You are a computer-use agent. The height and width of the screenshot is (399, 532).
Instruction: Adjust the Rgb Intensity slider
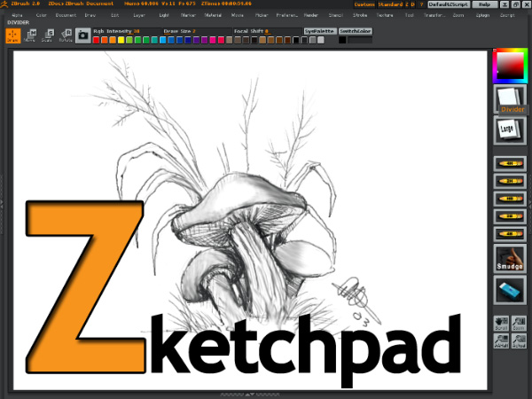[x=127, y=31]
